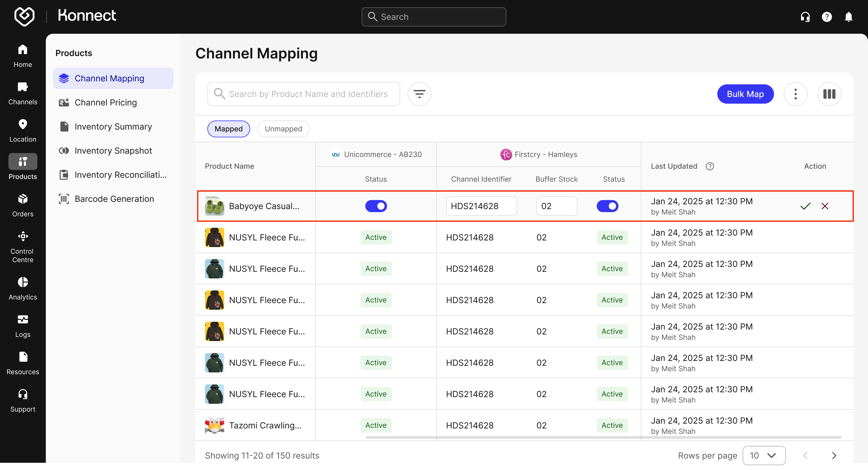Viewport: 868px width, 470px height.
Task: Edit Channel Identifier field HDS214628
Action: coord(481,206)
